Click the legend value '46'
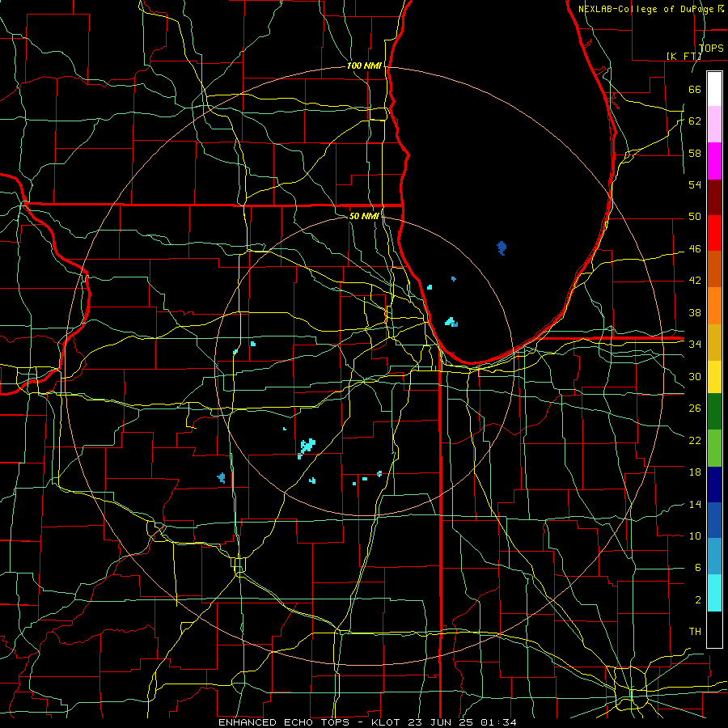 click(695, 249)
